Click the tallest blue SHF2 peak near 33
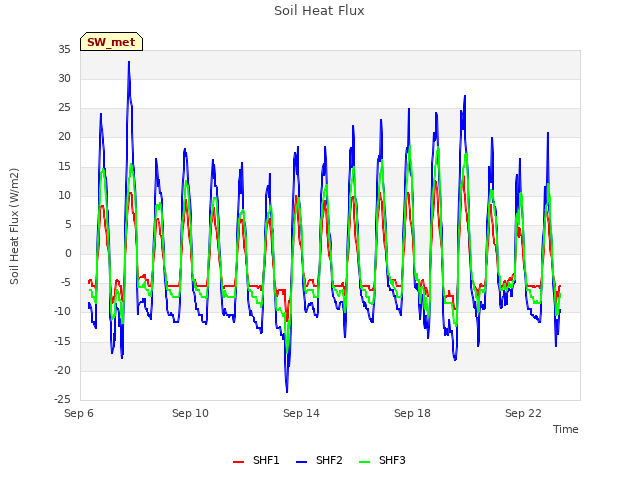 point(129,62)
